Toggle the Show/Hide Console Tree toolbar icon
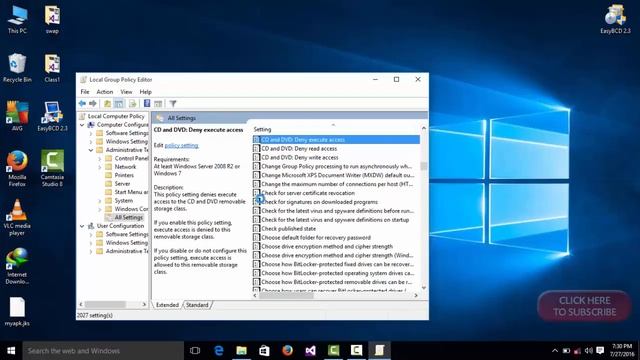This screenshot has width=640, height=360. point(119,104)
